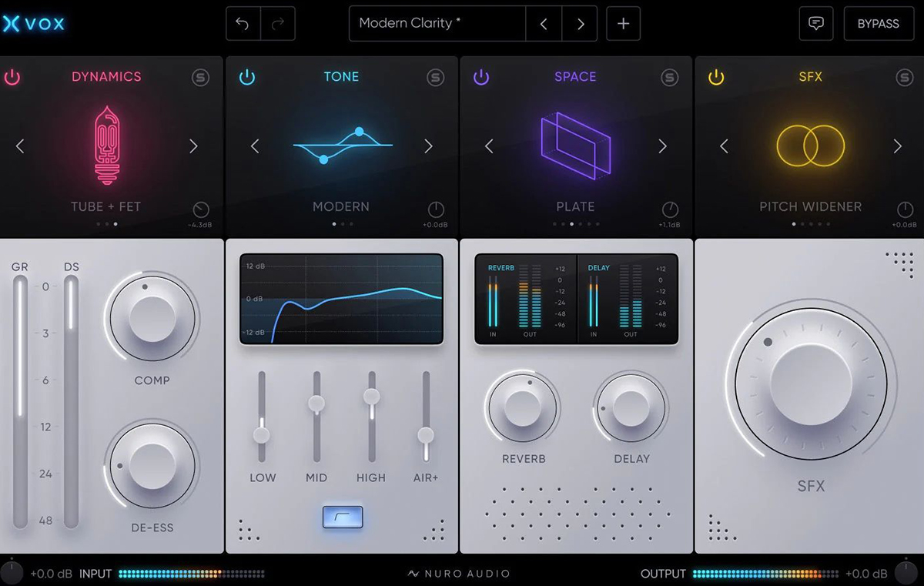The image size is (924, 586).
Task: Click the output gain knob at bottom right
Action: pos(906,574)
